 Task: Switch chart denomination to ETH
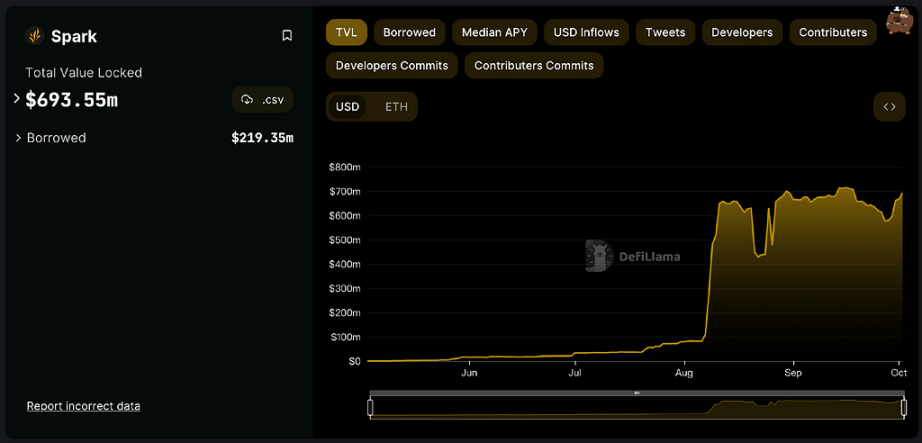[396, 107]
